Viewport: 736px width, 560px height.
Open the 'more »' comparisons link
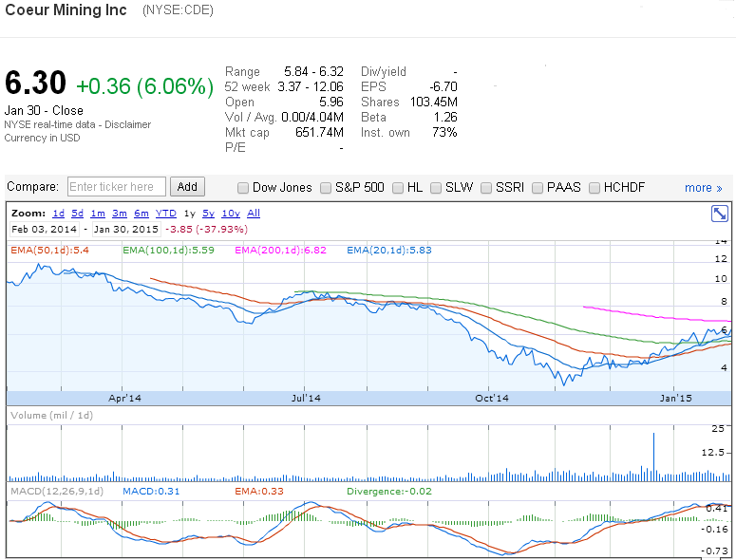[703, 188]
